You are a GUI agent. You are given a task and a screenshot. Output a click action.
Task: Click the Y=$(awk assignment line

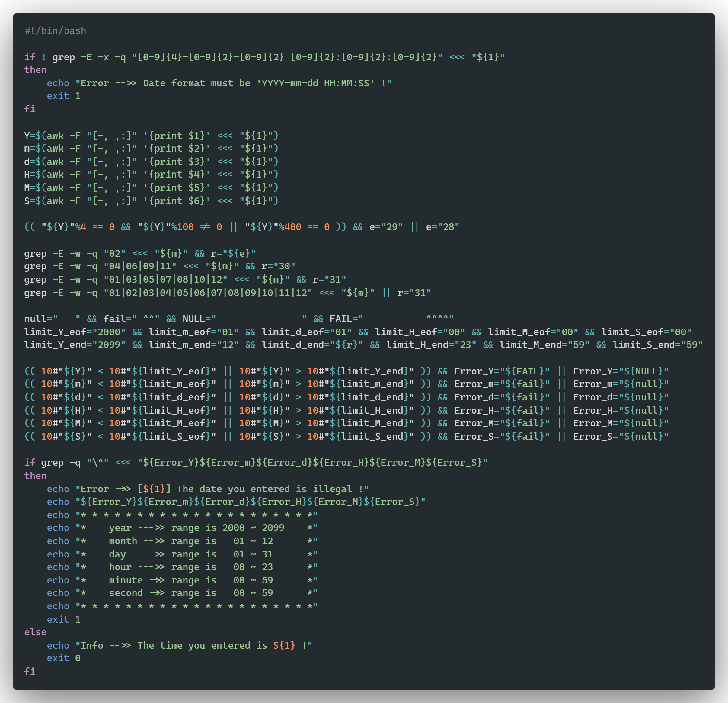coord(151,135)
